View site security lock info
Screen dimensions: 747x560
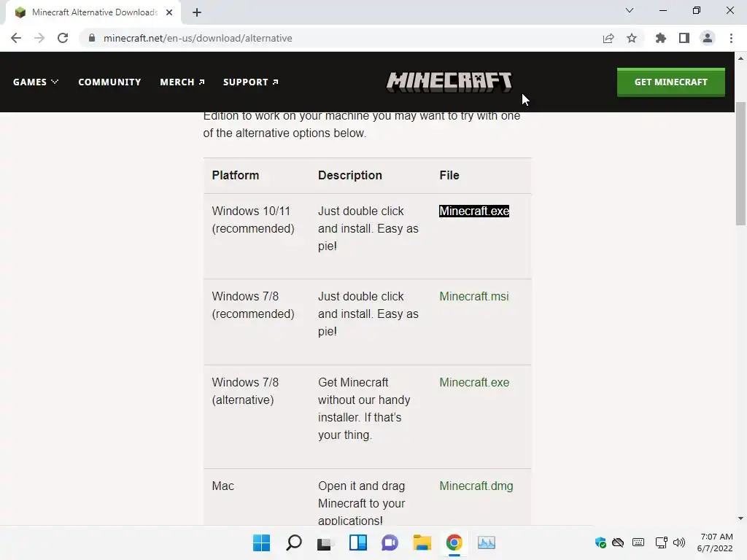click(x=92, y=38)
